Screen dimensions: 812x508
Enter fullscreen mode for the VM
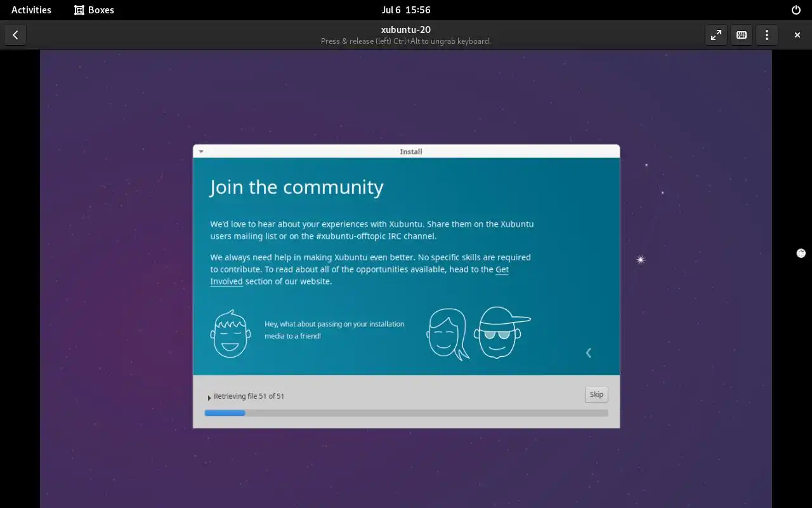click(716, 35)
